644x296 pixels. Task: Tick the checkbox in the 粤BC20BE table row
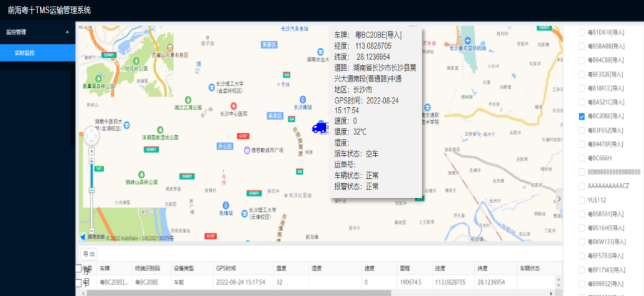click(x=78, y=283)
